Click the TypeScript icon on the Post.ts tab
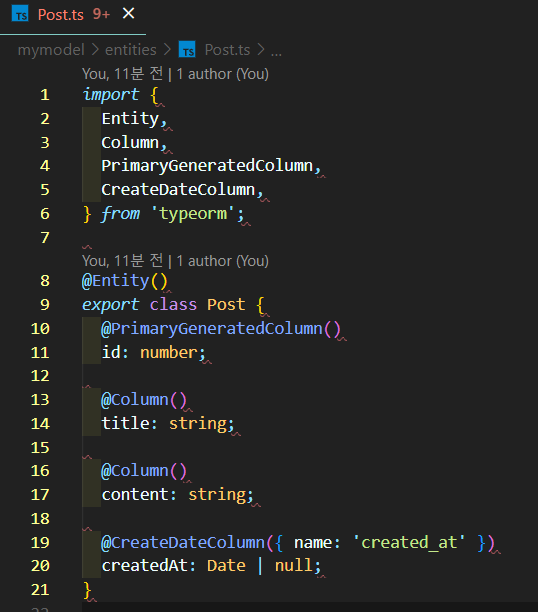Viewport: 538px width, 612px height. (x=20, y=14)
